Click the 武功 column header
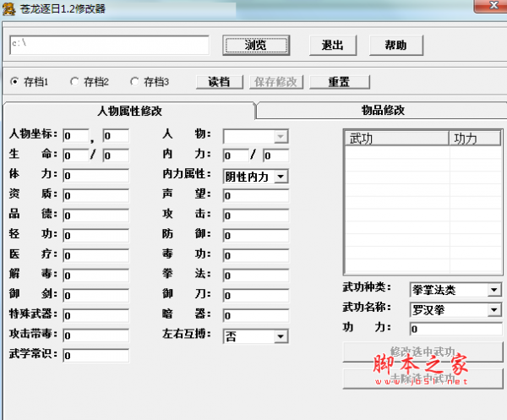 (x=397, y=139)
